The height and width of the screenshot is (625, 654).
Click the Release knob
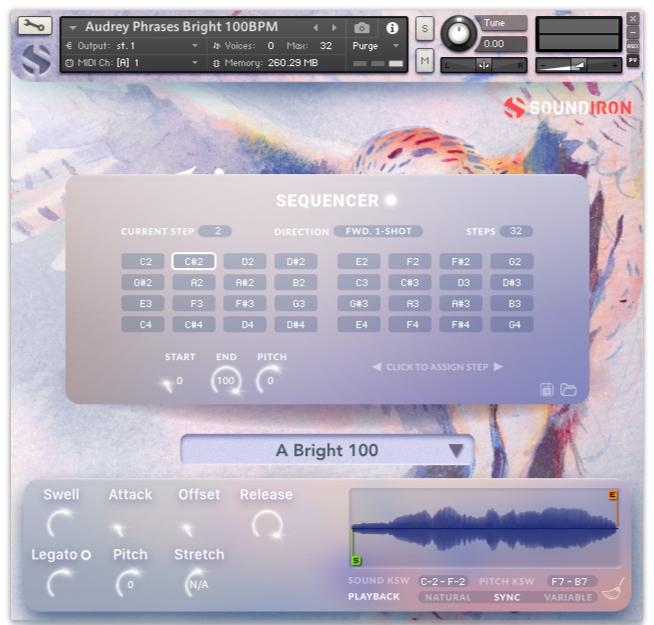[x=267, y=524]
